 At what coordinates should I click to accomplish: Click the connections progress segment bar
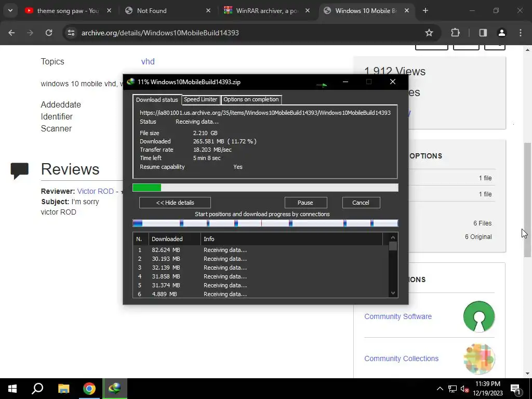(265, 223)
